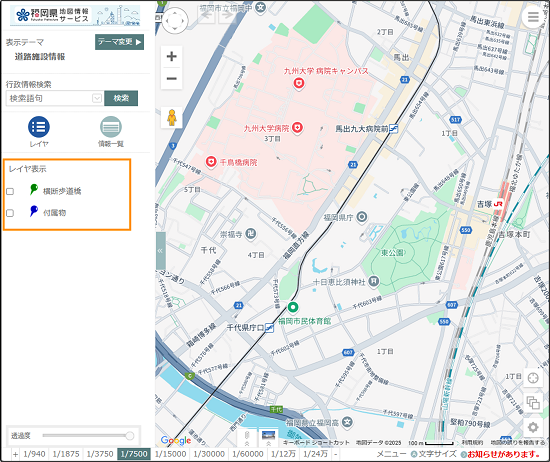The width and height of the screenshot is (550, 462).
Task: Click the 福岡県庁 government marker
Action: click(362, 217)
